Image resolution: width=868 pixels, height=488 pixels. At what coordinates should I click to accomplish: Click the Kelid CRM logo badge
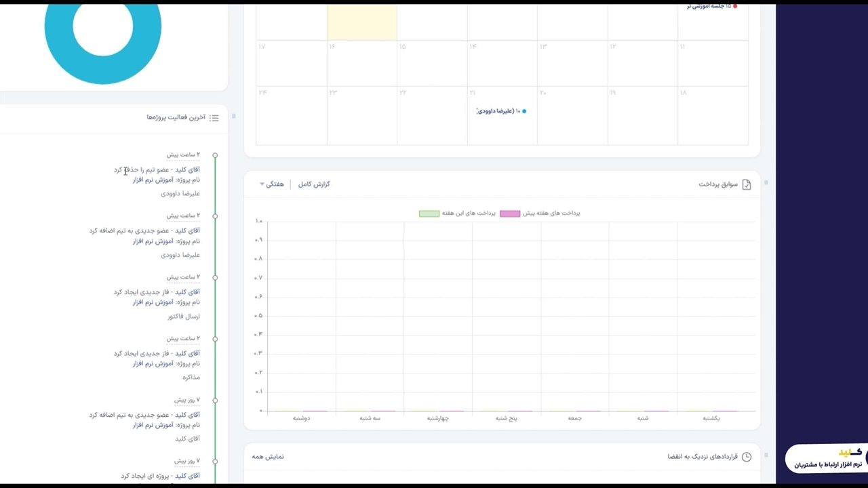(x=827, y=459)
